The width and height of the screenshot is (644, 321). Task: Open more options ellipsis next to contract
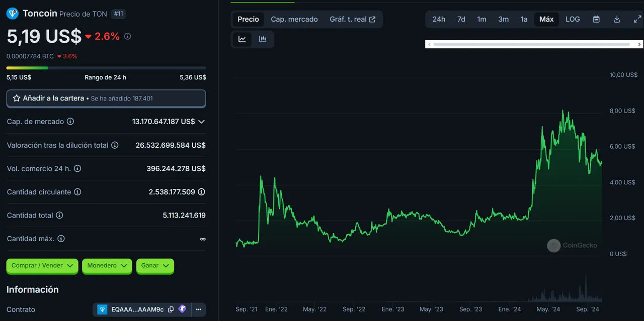pyautogui.click(x=199, y=309)
